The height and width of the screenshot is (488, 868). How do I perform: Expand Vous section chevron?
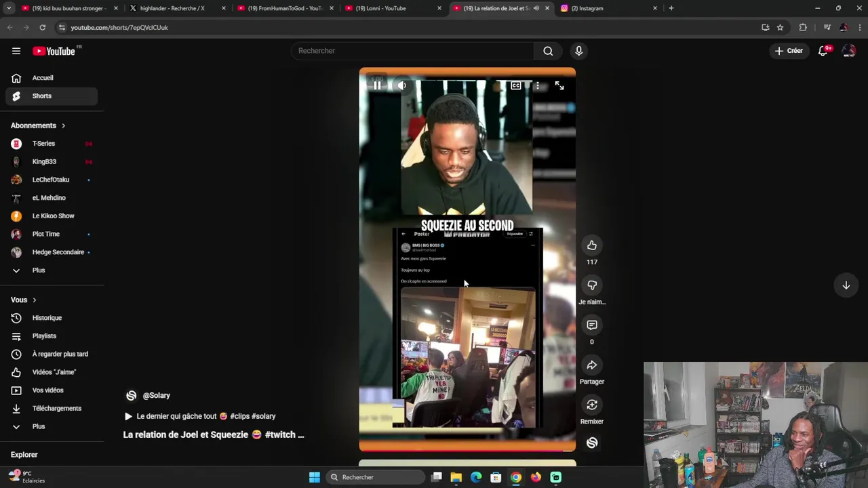[34, 300]
